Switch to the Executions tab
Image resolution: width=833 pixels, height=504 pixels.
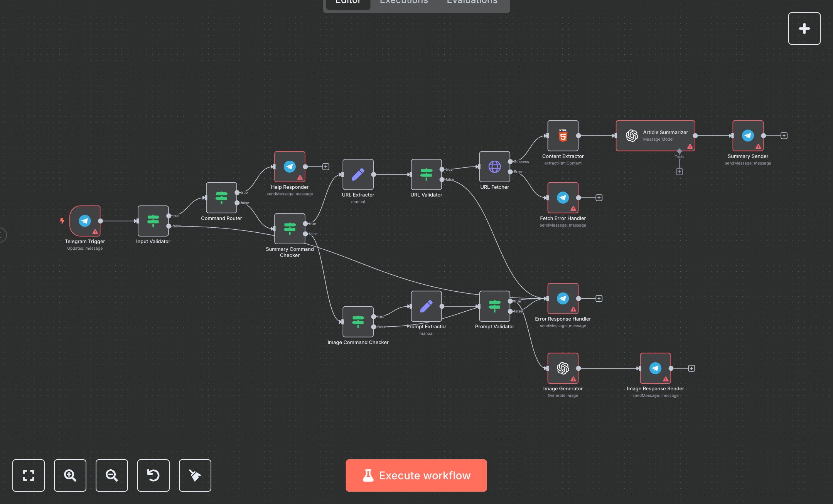(x=404, y=2)
